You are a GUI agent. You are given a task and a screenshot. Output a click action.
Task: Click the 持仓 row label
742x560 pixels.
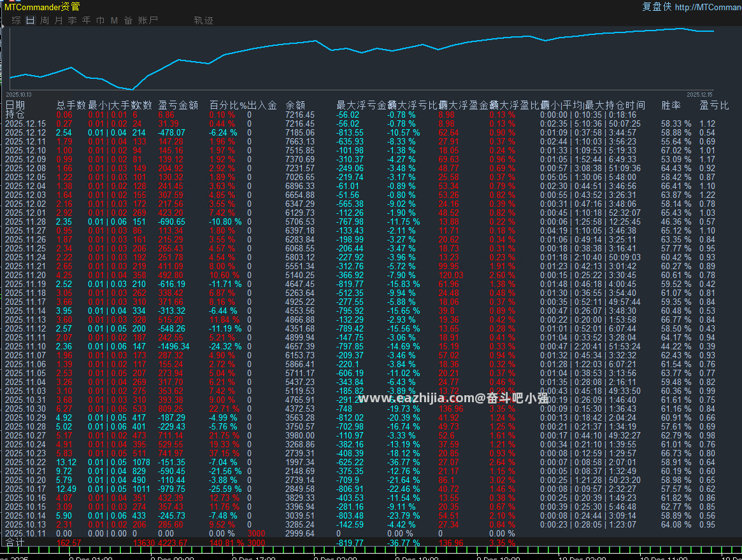tap(15, 115)
